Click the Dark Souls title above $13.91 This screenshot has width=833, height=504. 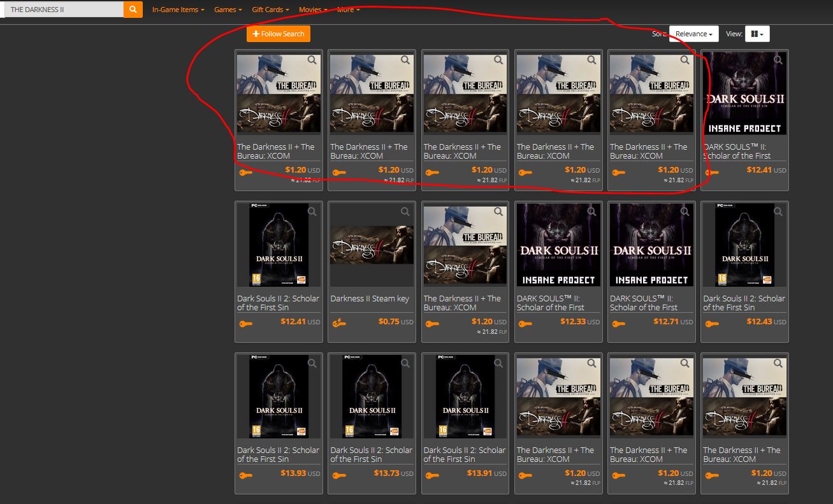[465, 454]
